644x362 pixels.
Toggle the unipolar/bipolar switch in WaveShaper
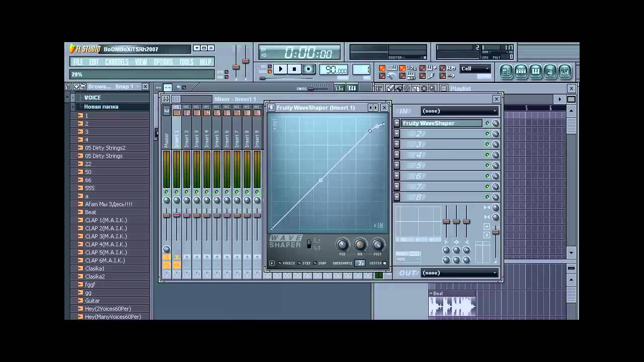309,244
